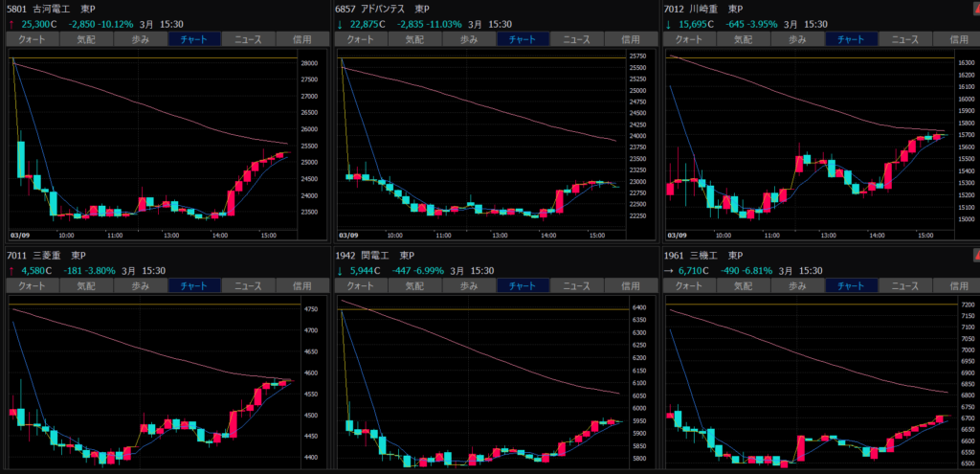Click red alert icon in 三機工 panel
This screenshot has width=980, height=474.
(975, 255)
